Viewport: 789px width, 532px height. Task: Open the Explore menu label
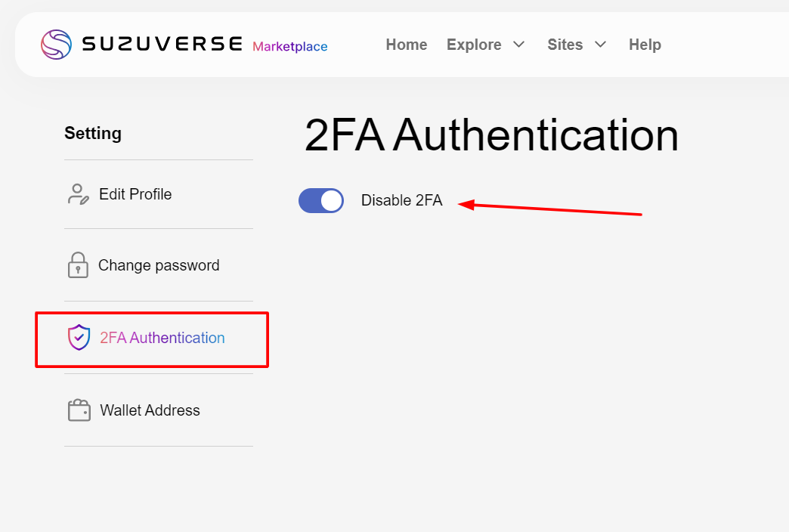pyautogui.click(x=474, y=45)
